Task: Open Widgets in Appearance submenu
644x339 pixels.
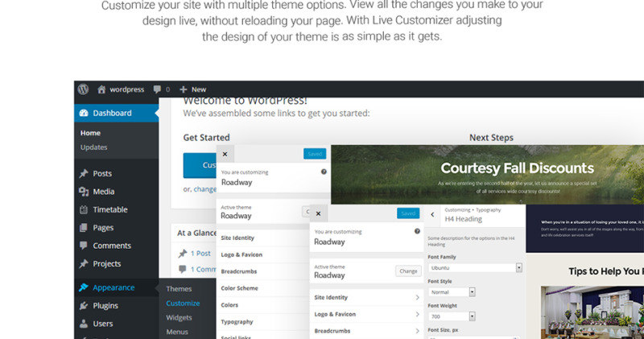Action: [179, 317]
